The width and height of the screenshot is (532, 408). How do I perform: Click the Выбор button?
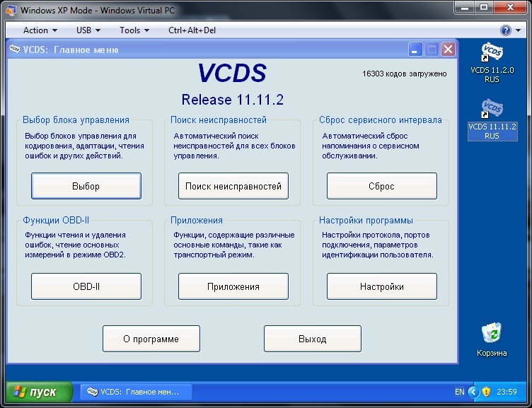point(86,186)
